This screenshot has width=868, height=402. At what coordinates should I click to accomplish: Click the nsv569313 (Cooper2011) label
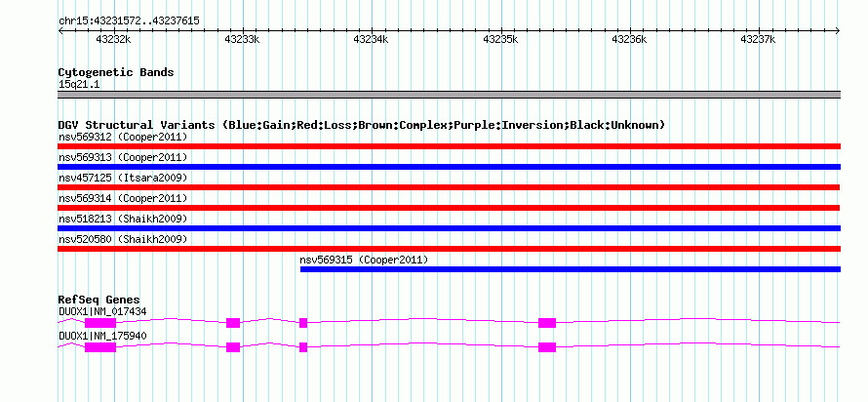tap(123, 157)
